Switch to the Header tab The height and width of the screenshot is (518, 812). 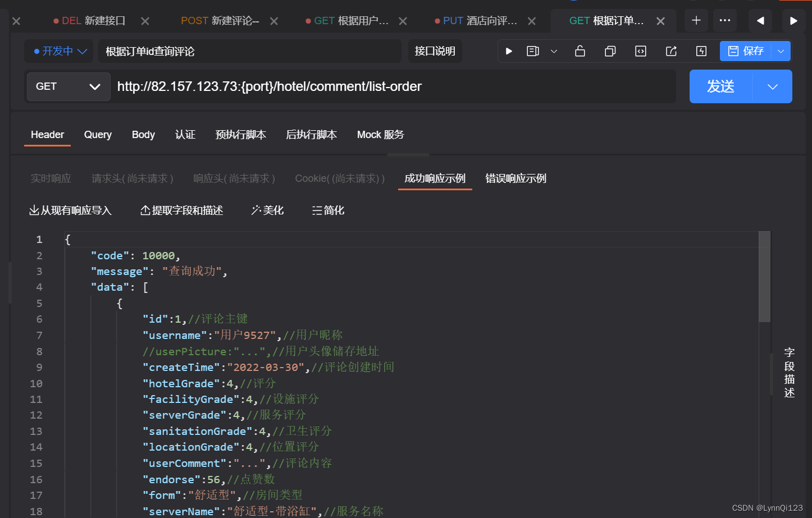pos(47,135)
